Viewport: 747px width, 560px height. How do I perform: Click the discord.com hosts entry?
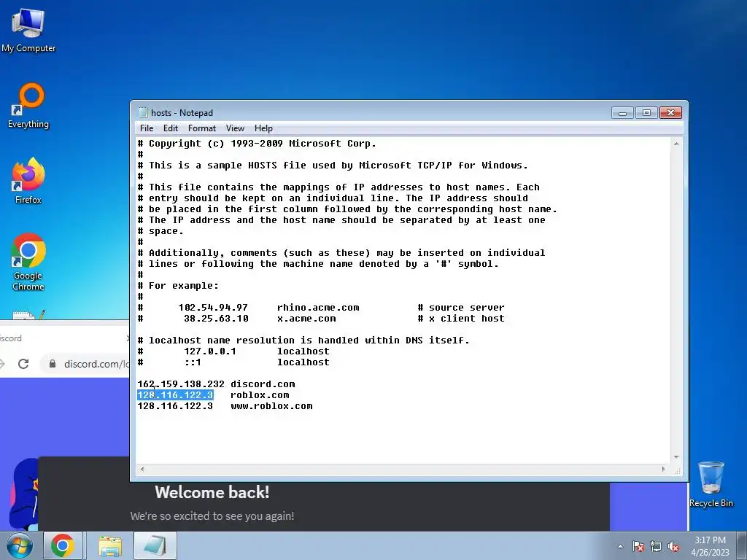pyautogui.click(x=263, y=384)
